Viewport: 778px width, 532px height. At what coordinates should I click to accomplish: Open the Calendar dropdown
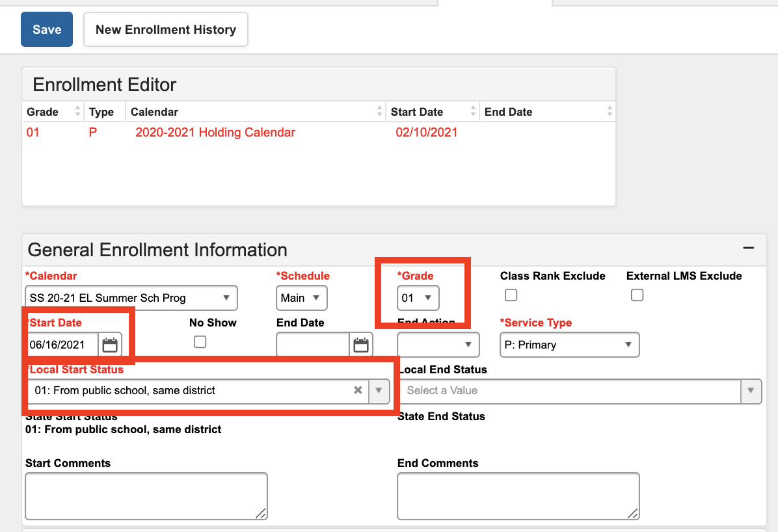131,298
